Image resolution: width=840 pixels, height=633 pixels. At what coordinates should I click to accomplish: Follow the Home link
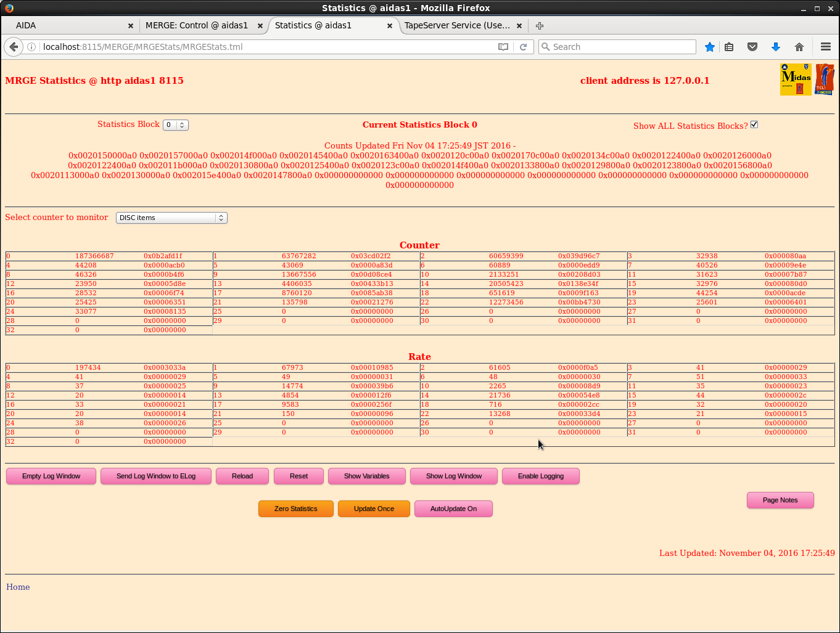18,587
